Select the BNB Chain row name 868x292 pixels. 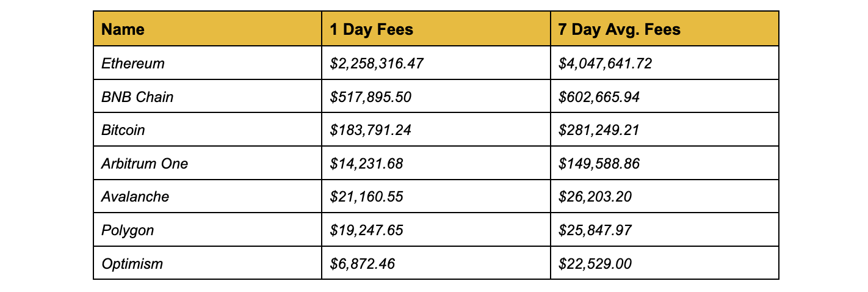pyautogui.click(x=208, y=96)
